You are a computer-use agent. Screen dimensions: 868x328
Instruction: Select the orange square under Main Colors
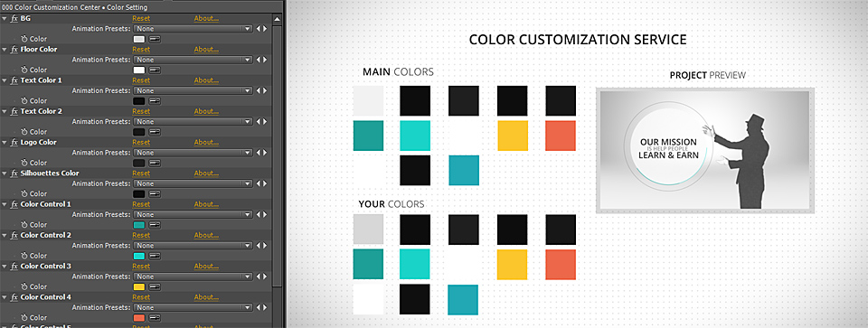(561, 136)
